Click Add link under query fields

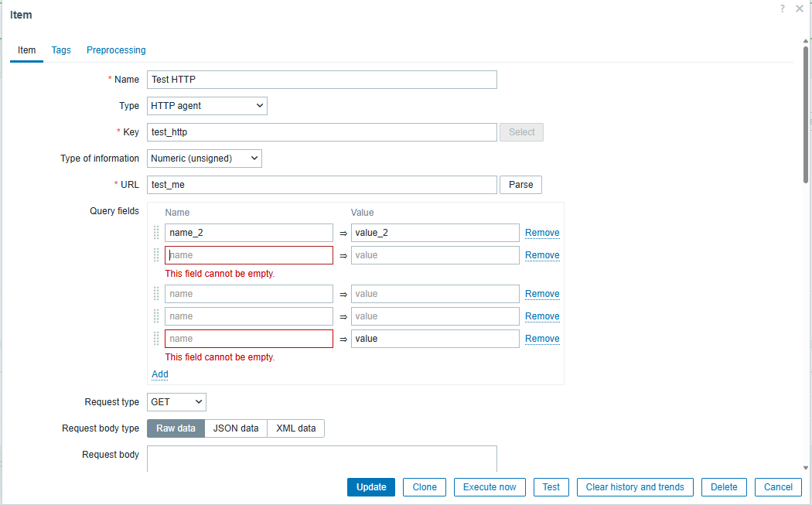159,374
